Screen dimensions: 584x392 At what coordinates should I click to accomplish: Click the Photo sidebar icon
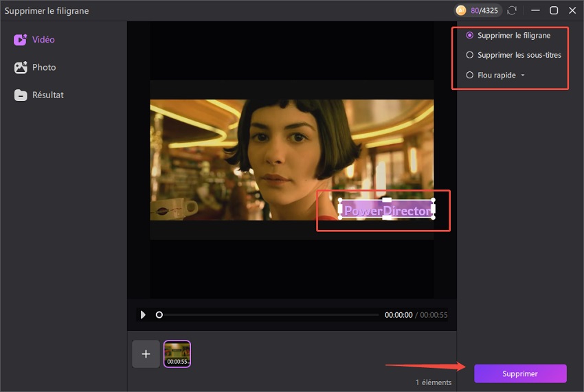(x=20, y=67)
